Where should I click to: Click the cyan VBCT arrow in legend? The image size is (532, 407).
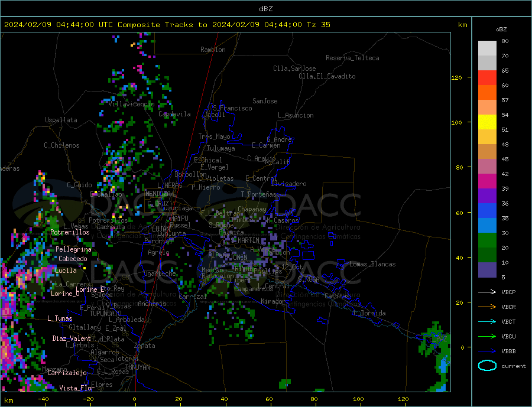487,321
